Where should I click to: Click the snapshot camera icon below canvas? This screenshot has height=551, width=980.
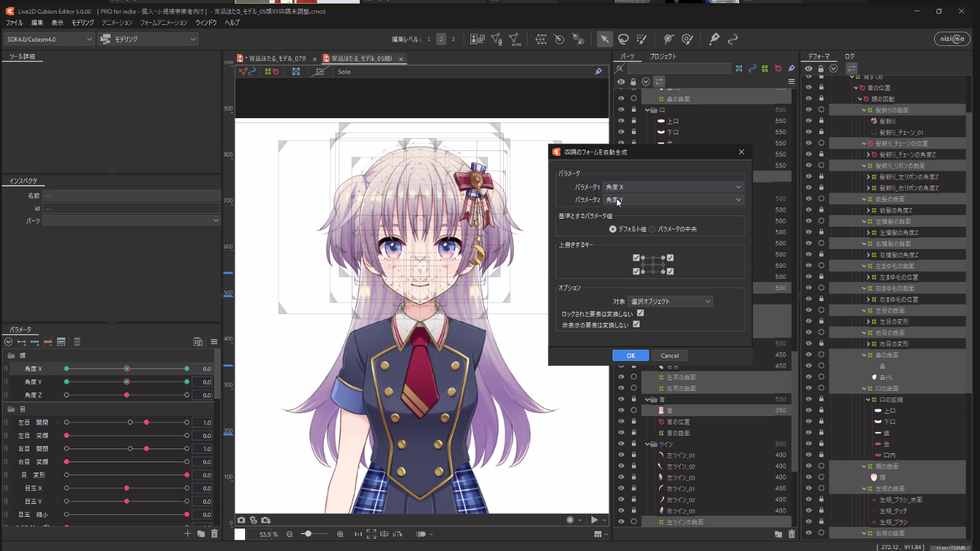coord(241,520)
